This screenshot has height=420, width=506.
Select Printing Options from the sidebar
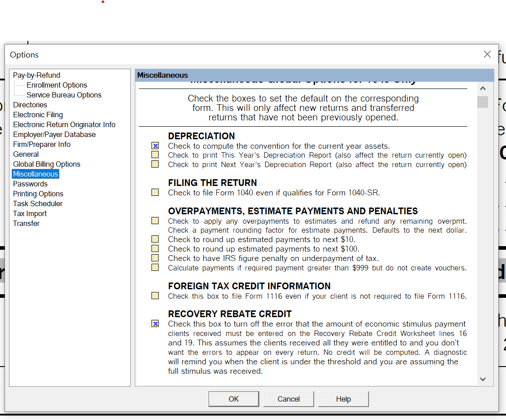click(38, 194)
